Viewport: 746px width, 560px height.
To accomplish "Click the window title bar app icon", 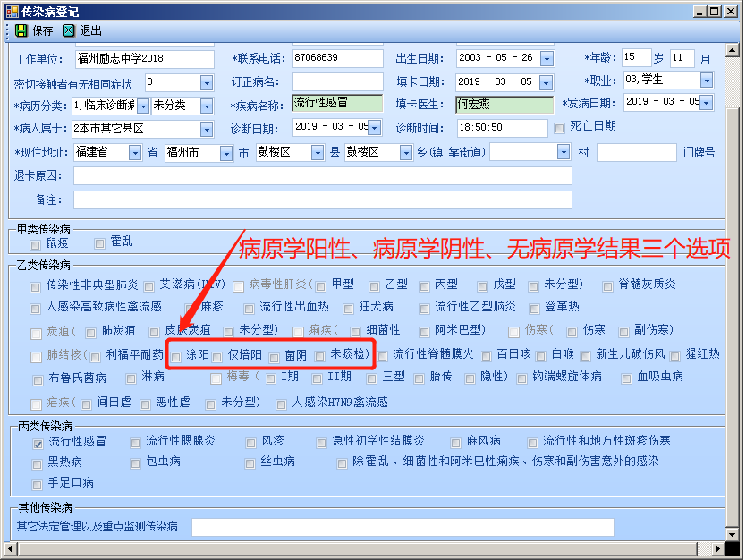I will coord(12,11).
